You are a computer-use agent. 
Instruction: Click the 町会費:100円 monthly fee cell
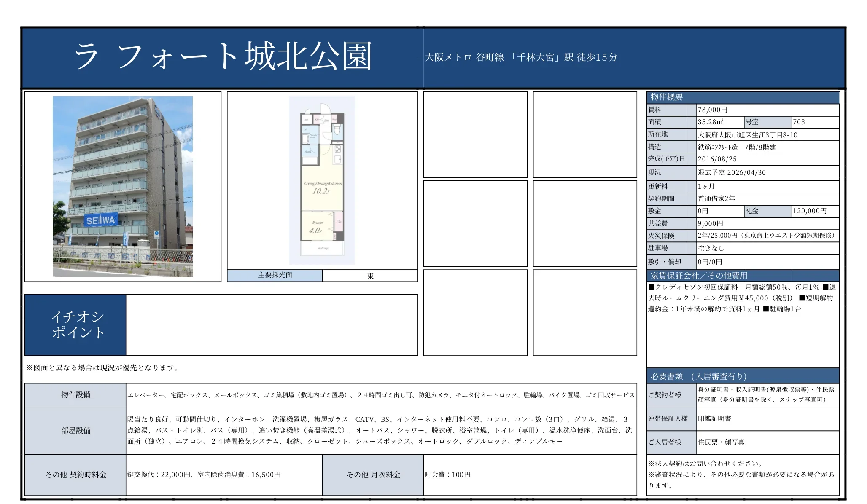pos(447,475)
